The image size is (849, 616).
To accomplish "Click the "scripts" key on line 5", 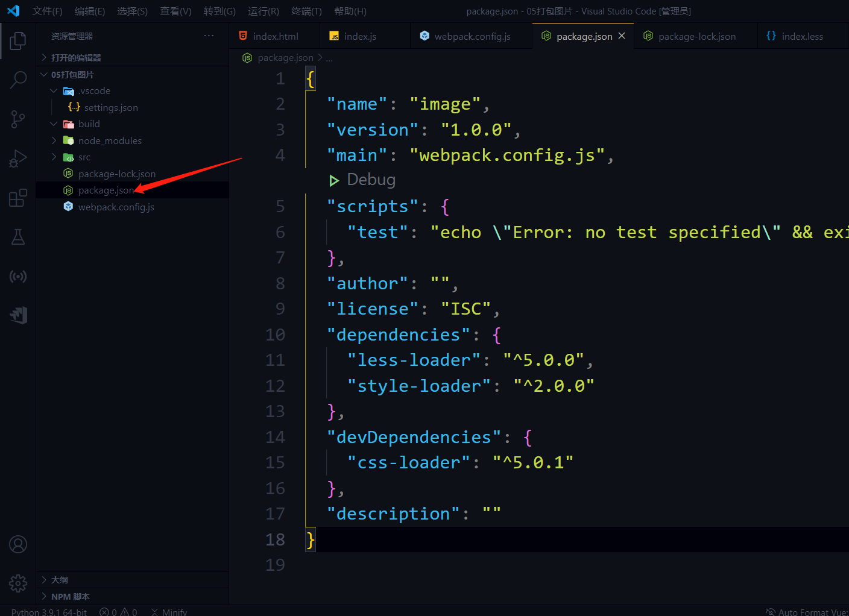I will tap(372, 206).
